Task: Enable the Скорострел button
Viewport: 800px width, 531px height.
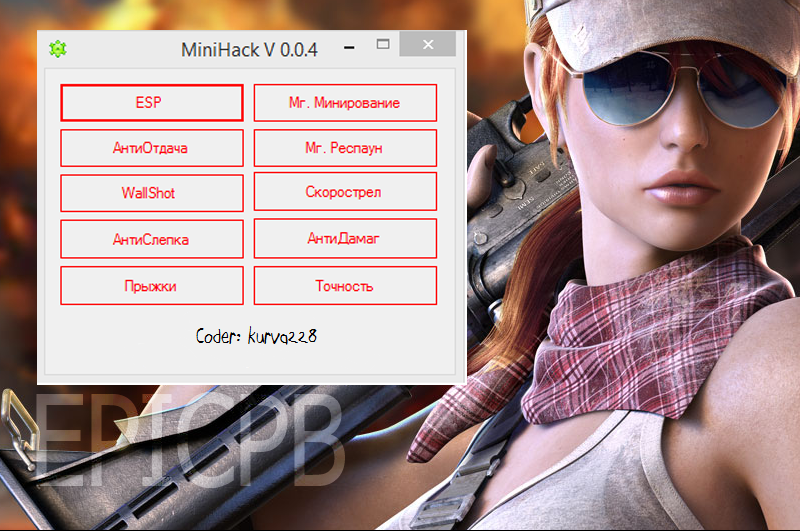Action: [x=345, y=192]
